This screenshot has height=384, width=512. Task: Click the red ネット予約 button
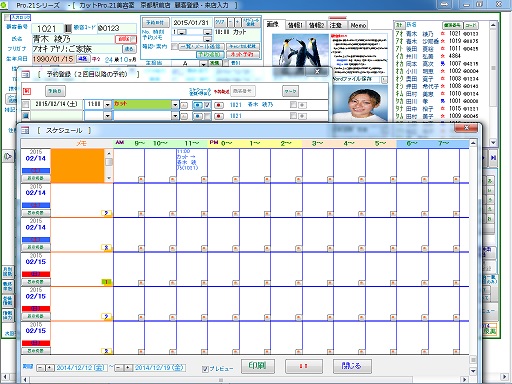coord(243,54)
